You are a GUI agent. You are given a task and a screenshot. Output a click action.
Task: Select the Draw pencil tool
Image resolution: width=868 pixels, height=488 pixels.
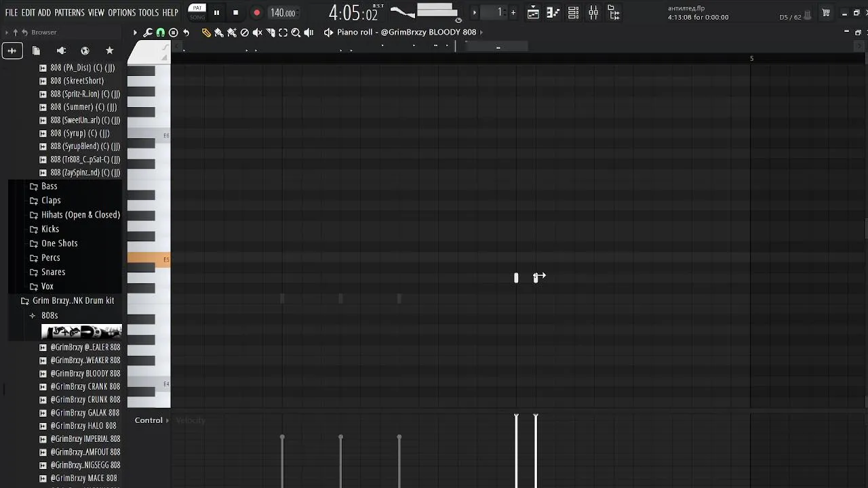click(x=206, y=33)
